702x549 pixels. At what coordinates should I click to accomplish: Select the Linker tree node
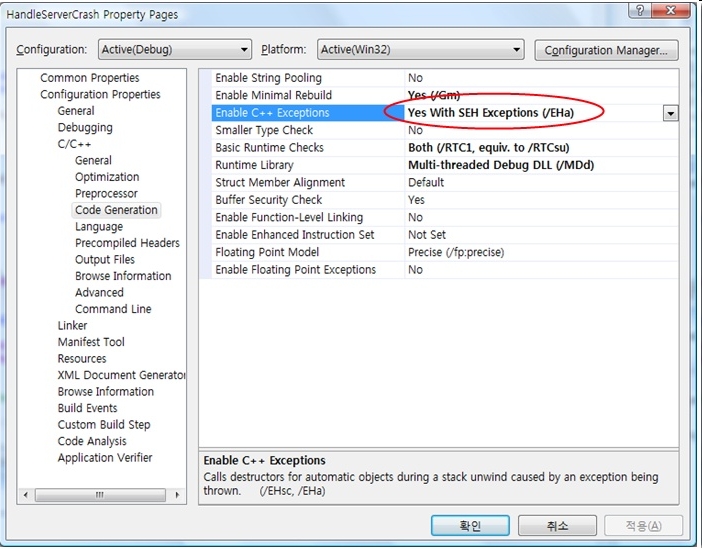[72, 325]
